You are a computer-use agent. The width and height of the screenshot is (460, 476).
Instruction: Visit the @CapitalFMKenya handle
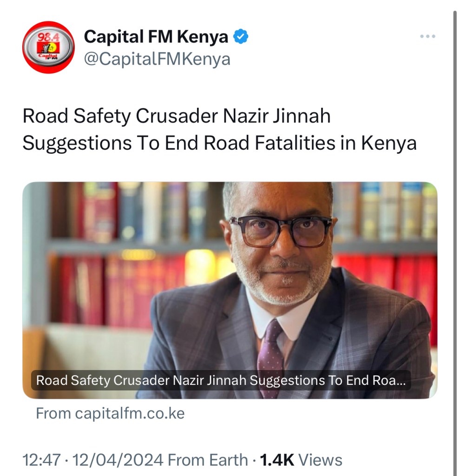click(x=157, y=59)
